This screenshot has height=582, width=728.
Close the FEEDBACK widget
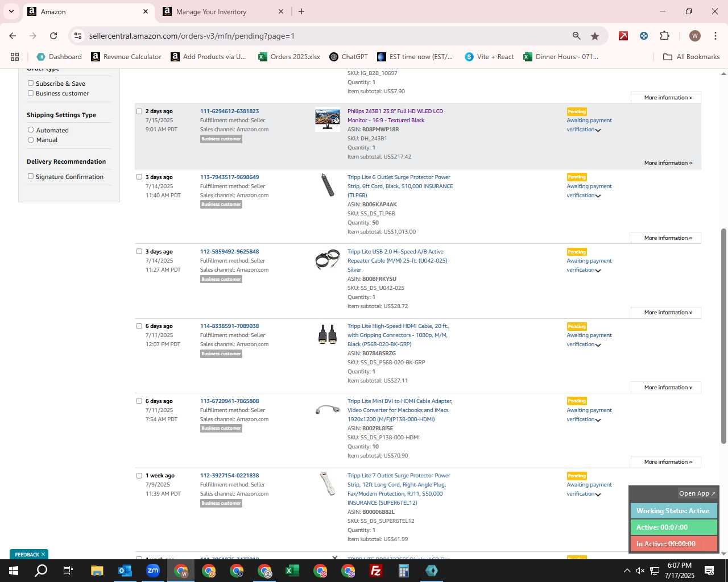[x=43, y=555]
